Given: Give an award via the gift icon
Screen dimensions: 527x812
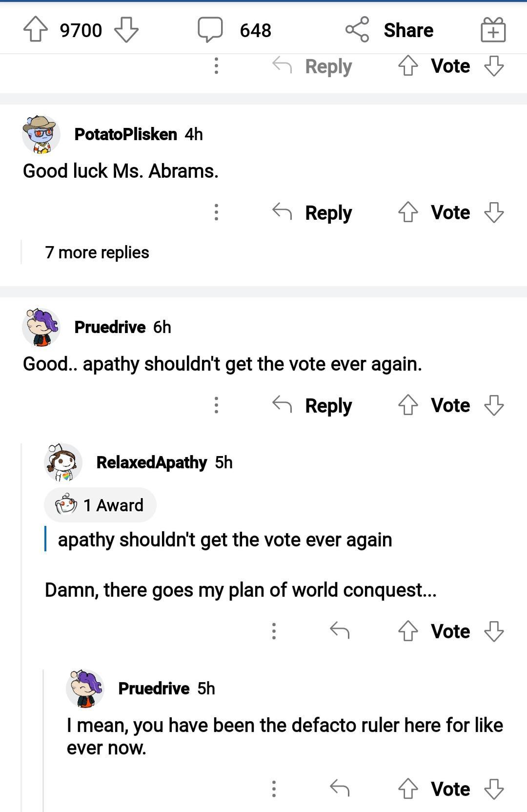Looking at the screenshot, I should [493, 30].
